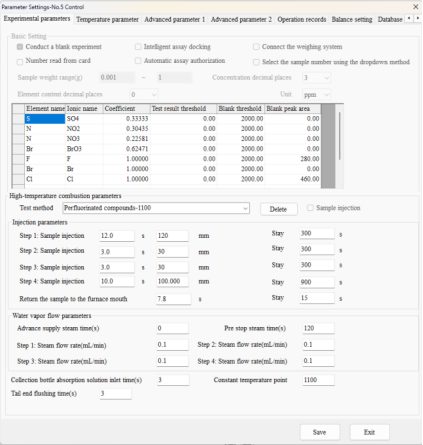Image resolution: width=423 pixels, height=445 pixels.
Task: Open the Advanced parameter 1 tab
Action: (175, 19)
